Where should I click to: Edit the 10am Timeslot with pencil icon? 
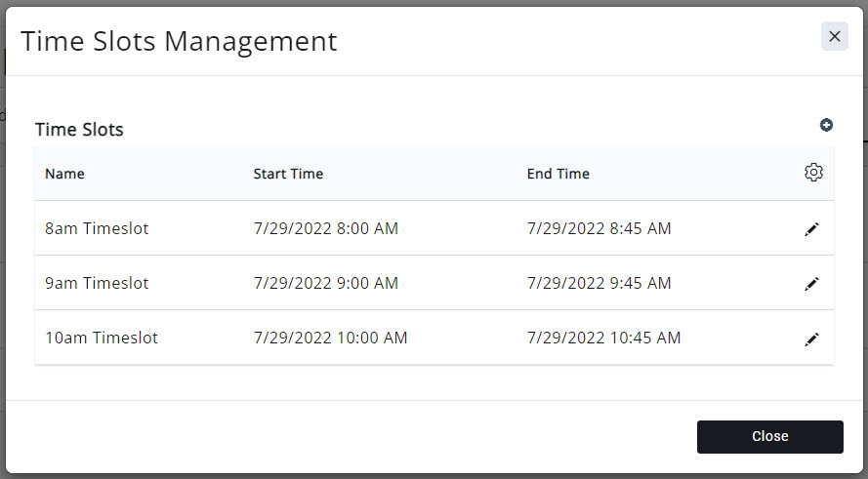[x=811, y=339]
